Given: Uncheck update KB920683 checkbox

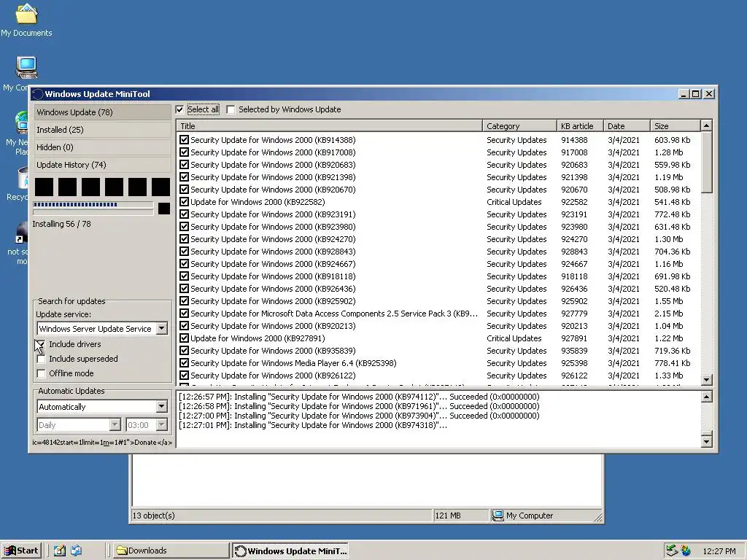Looking at the screenshot, I should coord(185,165).
